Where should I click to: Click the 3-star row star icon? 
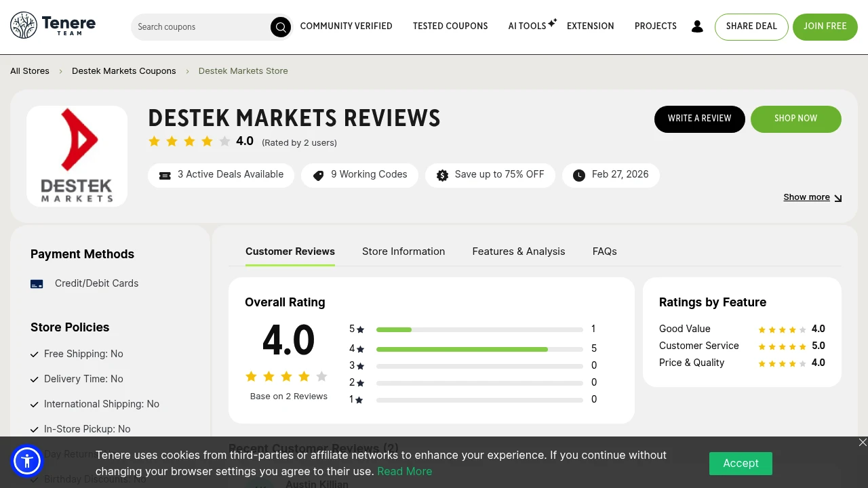click(x=360, y=367)
